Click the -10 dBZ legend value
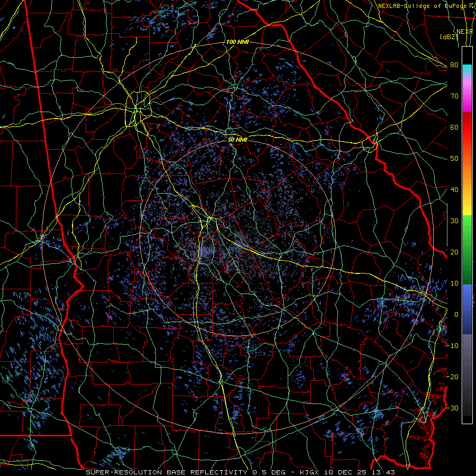 click(452, 346)
